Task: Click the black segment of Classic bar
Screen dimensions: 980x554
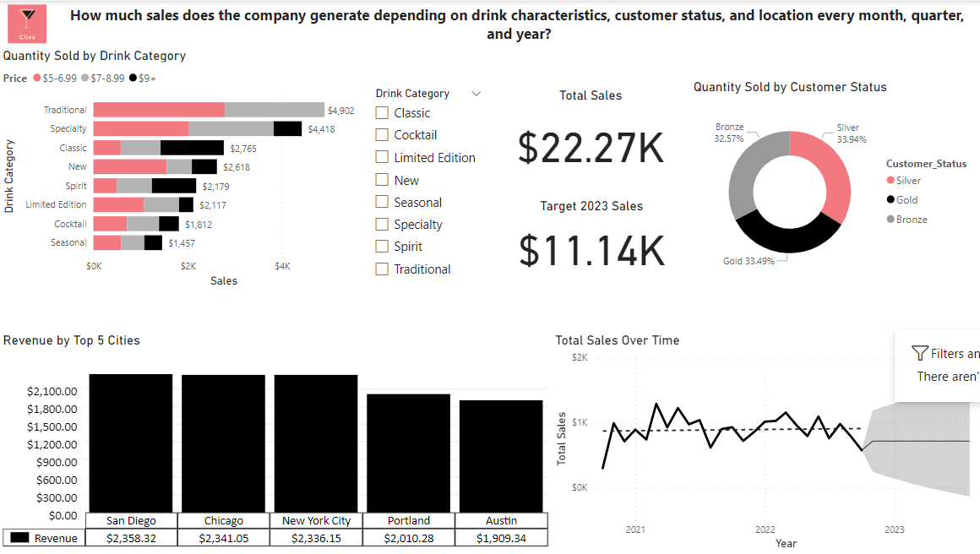Action: (x=192, y=148)
